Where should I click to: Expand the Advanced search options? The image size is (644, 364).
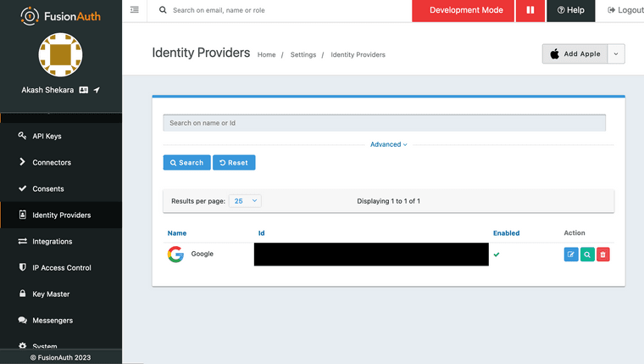point(389,144)
